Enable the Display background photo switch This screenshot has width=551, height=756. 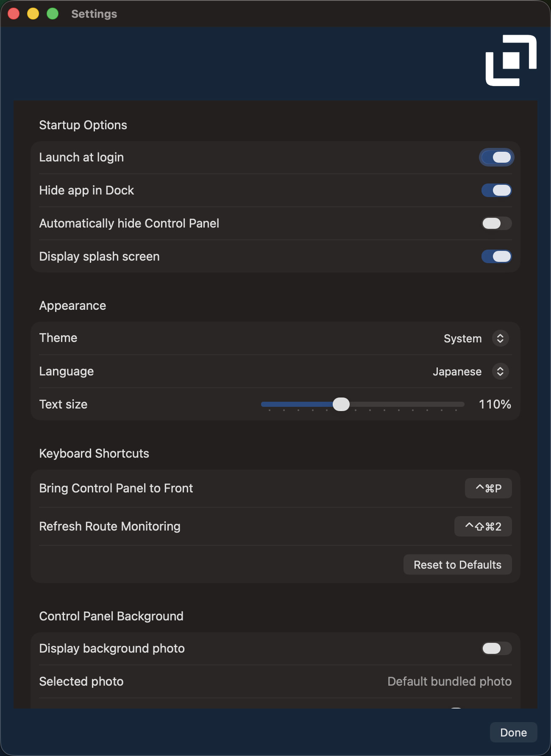click(x=496, y=649)
